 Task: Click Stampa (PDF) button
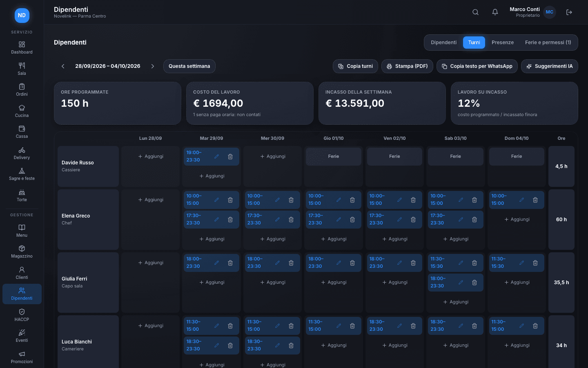(407, 66)
